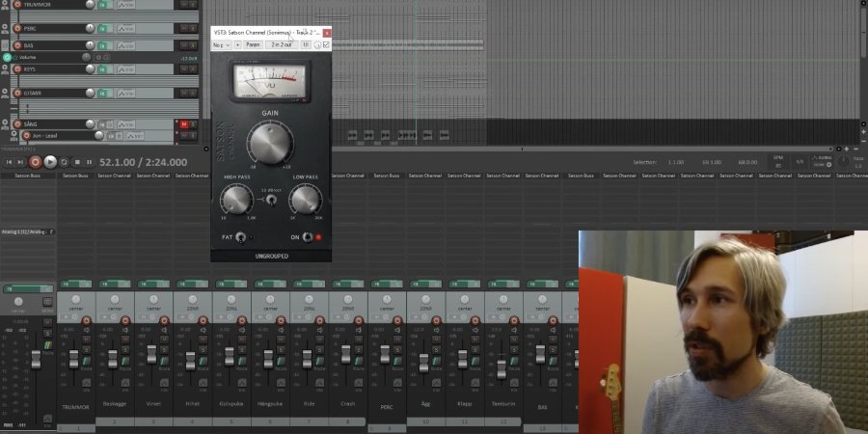Flip the FAT switch on Satson Channel
This screenshot has height=434, width=868.
[240, 237]
